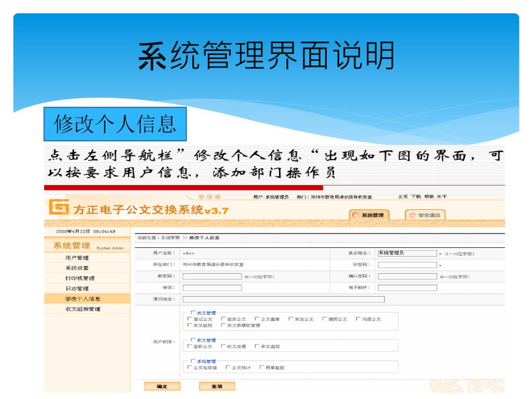Open 下载 link in top bar
The height and width of the screenshot is (399, 532).
tap(416, 197)
